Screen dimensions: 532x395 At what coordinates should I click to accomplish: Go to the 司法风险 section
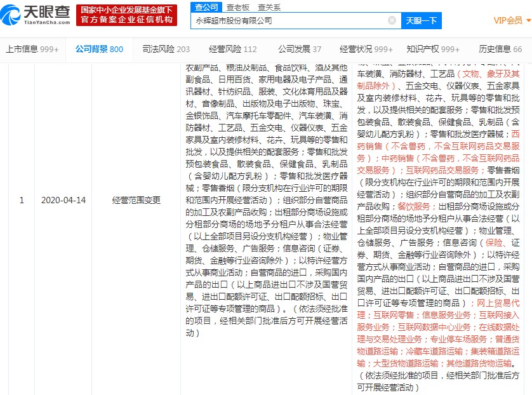166,49
